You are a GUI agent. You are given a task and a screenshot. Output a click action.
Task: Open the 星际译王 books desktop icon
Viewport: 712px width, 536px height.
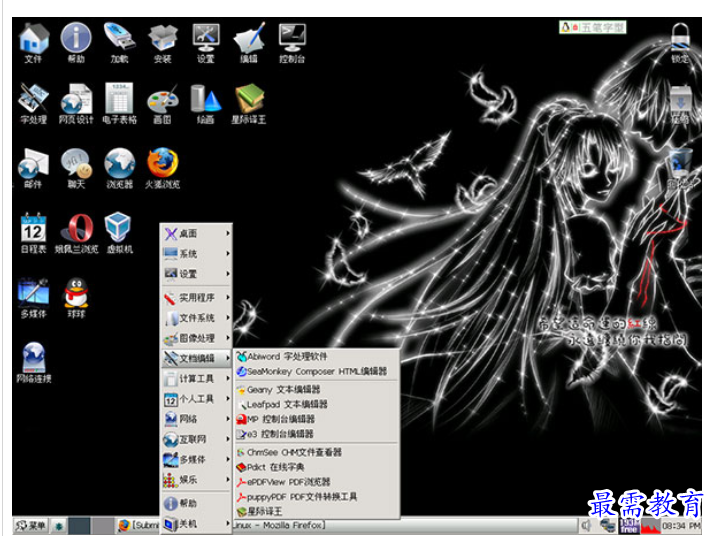coord(249,104)
